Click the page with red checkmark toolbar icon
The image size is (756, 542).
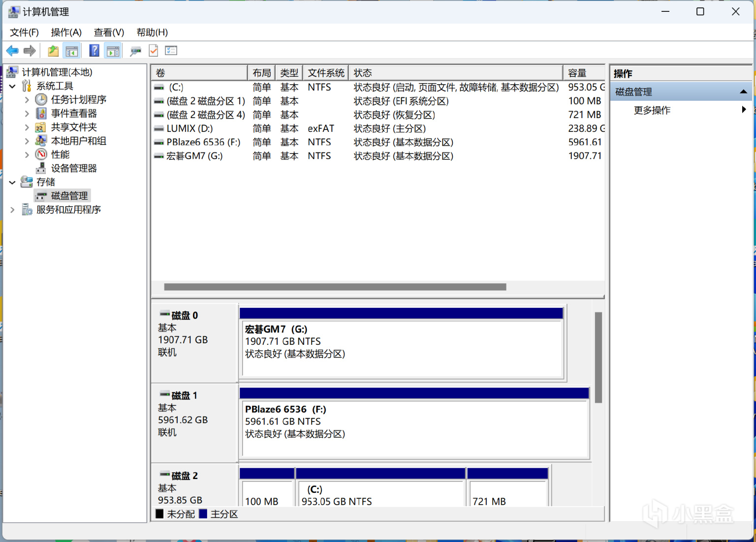click(x=154, y=51)
